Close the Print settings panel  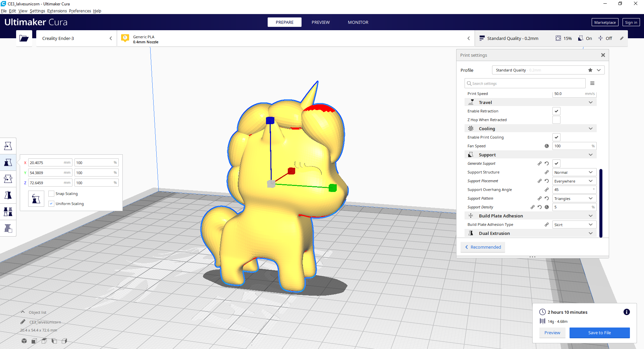click(603, 55)
